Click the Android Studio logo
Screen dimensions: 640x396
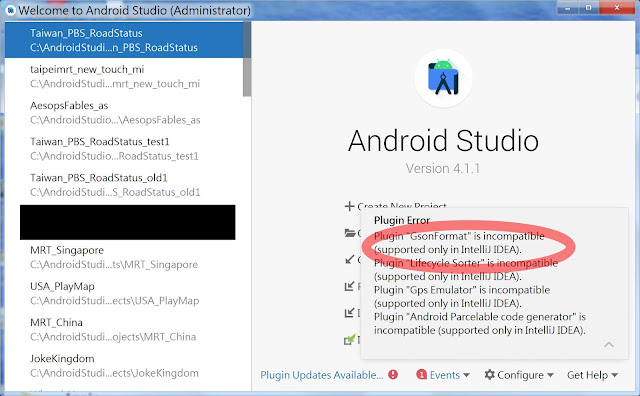[443, 78]
